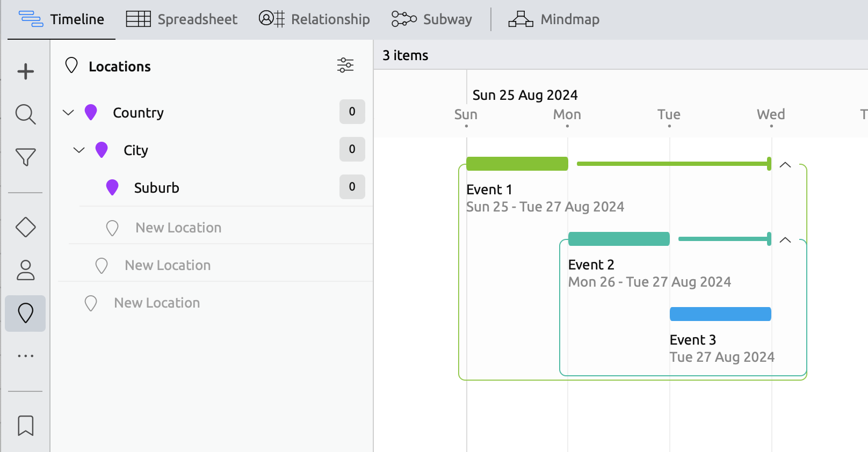Open the search magnifier tool
The height and width of the screenshot is (452, 868).
[25, 114]
